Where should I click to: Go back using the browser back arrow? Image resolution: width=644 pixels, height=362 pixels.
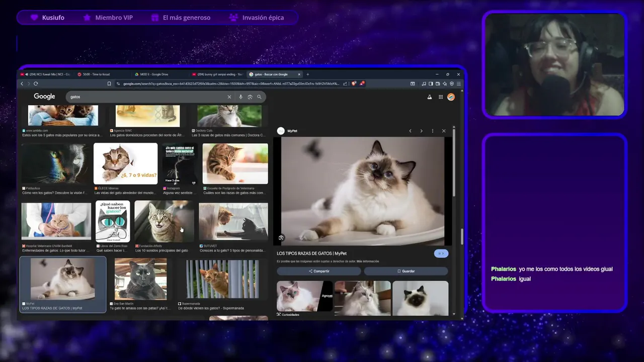click(x=22, y=83)
